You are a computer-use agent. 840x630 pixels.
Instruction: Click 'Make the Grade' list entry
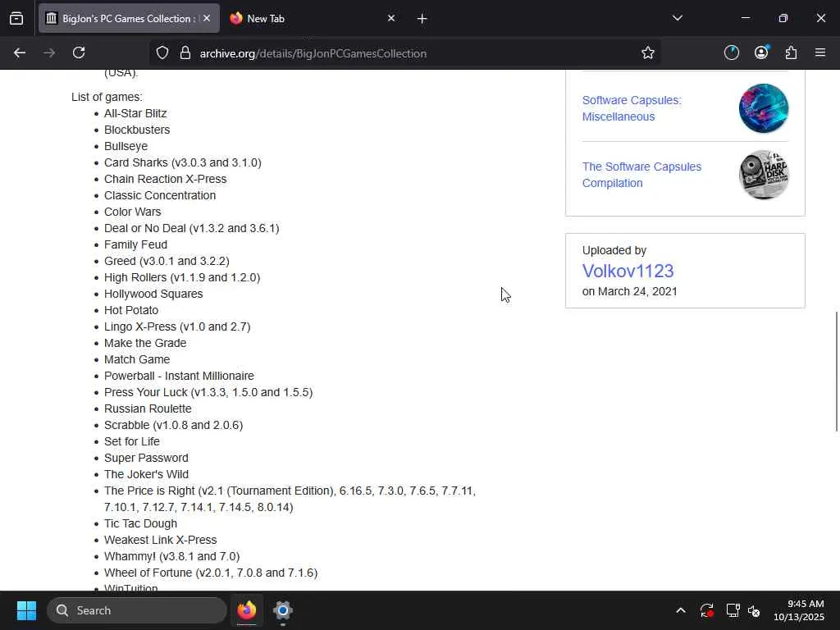click(x=145, y=343)
